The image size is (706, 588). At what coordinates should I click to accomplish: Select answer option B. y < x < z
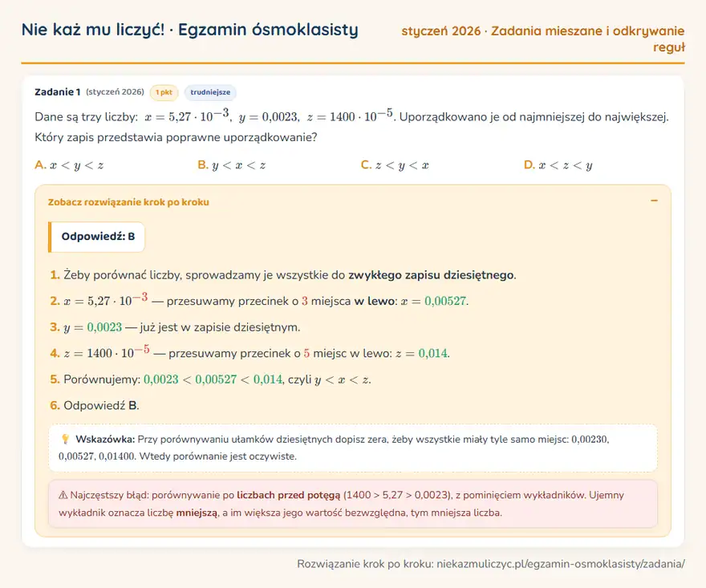(x=231, y=165)
